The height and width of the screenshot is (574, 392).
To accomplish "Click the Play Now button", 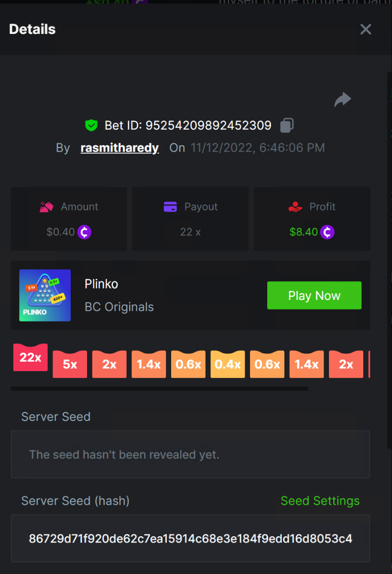I will [314, 296].
